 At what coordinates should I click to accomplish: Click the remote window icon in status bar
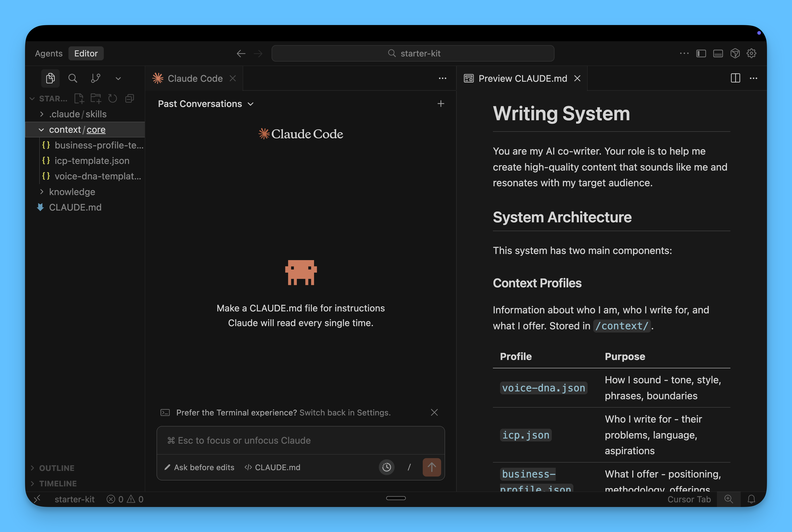coord(37,499)
